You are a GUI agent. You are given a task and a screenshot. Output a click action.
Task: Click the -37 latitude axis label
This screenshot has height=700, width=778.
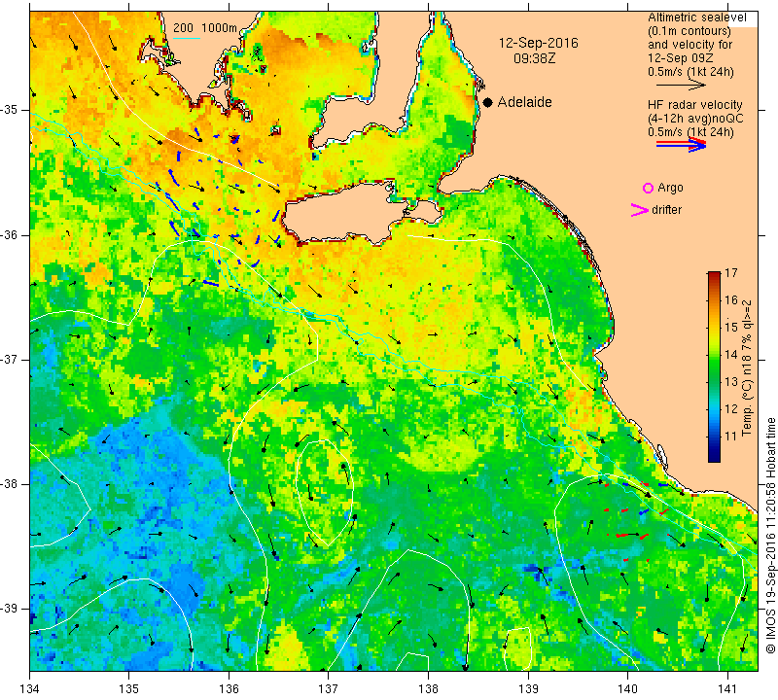[11, 359]
